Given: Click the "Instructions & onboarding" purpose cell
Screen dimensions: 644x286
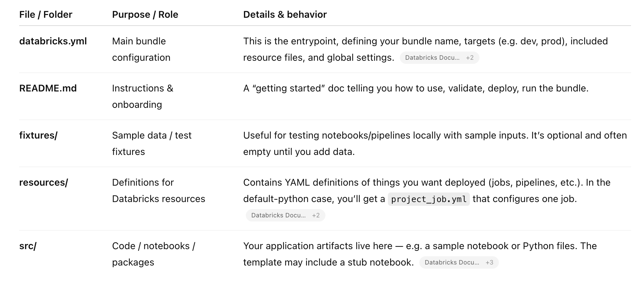Looking at the screenshot, I should click(x=142, y=96).
